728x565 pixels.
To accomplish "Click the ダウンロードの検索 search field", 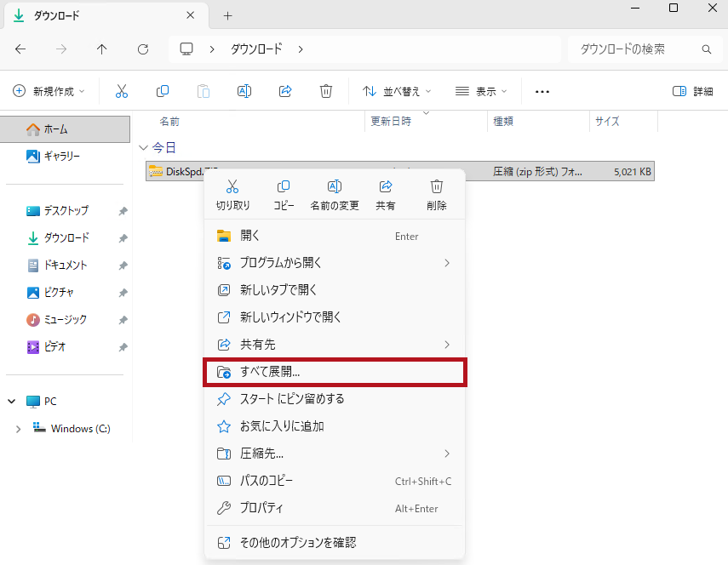I will tap(634, 49).
